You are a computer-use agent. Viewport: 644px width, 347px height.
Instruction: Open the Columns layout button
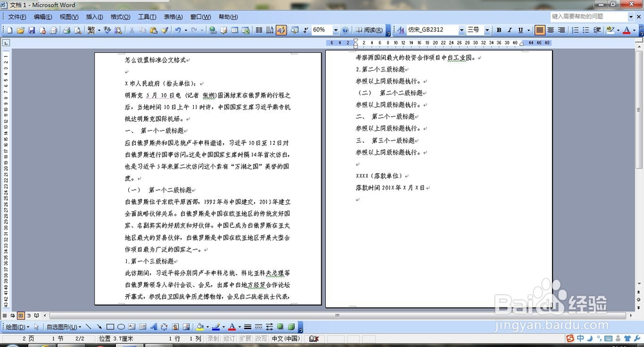coord(259,30)
